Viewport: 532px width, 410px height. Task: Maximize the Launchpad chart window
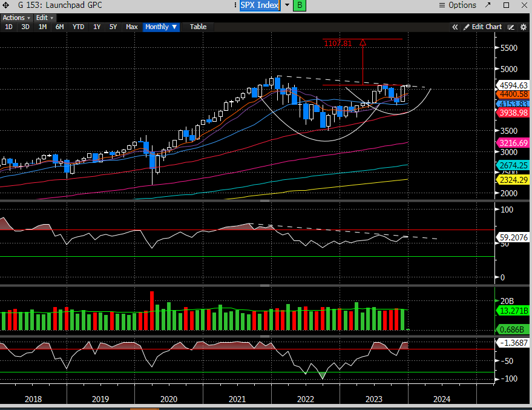(506, 5)
